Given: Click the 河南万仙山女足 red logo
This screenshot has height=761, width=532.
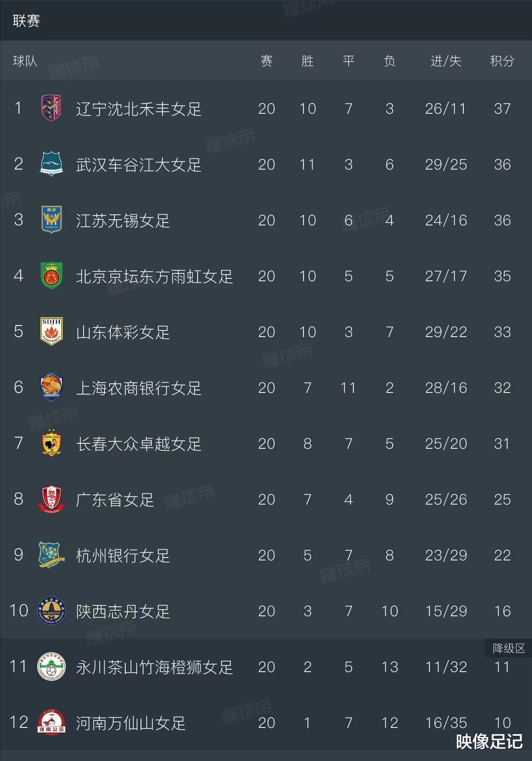Looking at the screenshot, I should pyautogui.click(x=51, y=722).
